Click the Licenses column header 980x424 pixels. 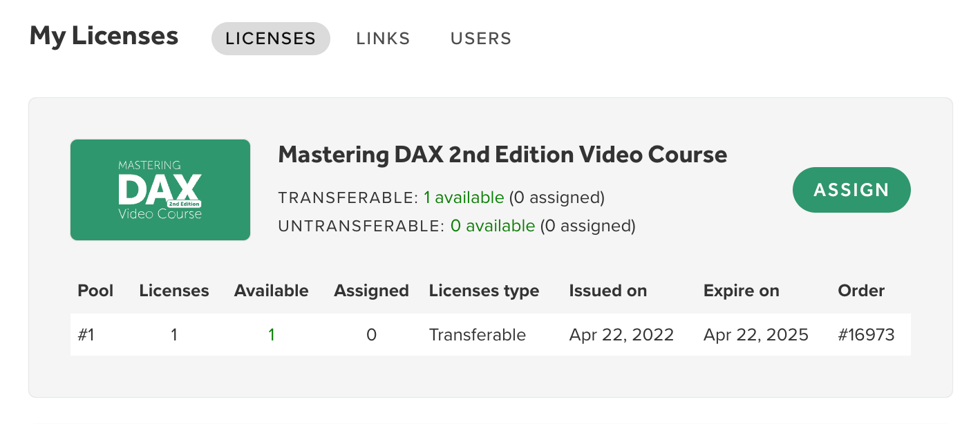[x=174, y=291]
